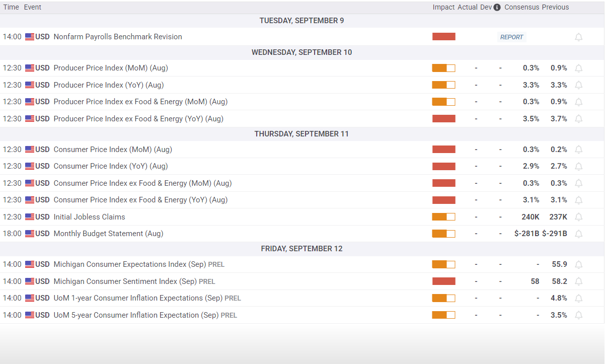Screen dimensions: 605x364
Task: Select the Thursday, September 11 date header
Action: pyautogui.click(x=301, y=134)
